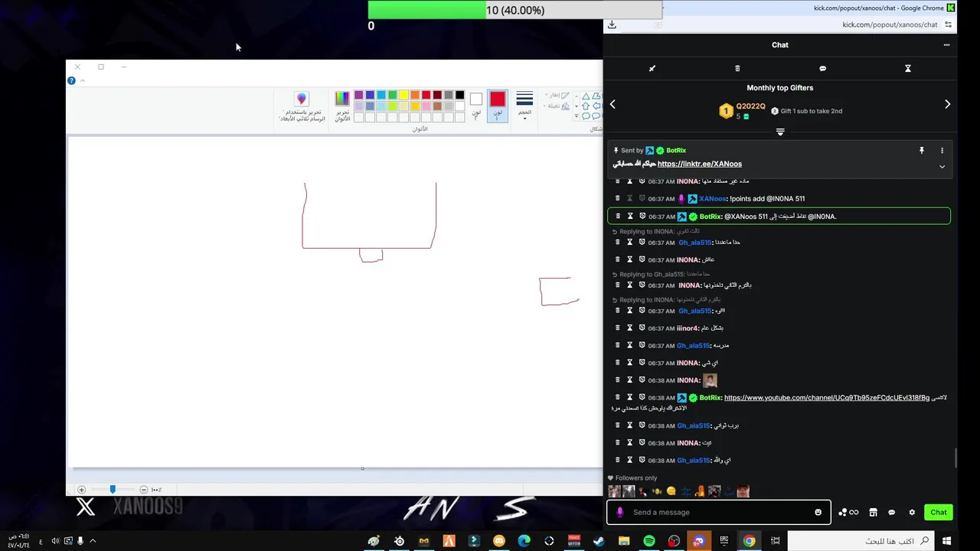Open Google Chrome from the taskbar

click(749, 541)
